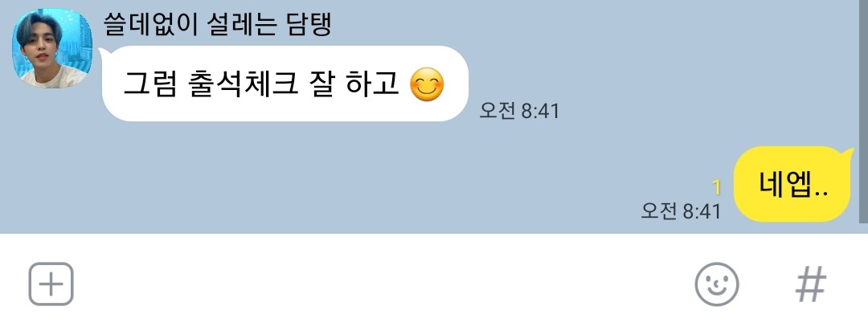Click the chat scrollbar on right edge
The height and width of the screenshot is (335, 868).
(865, 111)
